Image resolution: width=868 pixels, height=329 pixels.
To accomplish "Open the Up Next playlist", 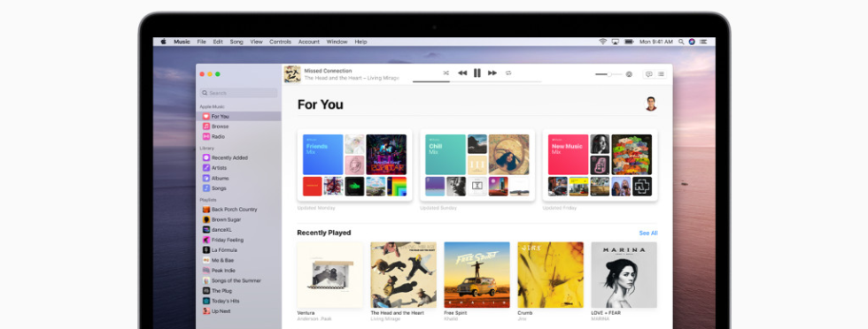I will [239, 310].
